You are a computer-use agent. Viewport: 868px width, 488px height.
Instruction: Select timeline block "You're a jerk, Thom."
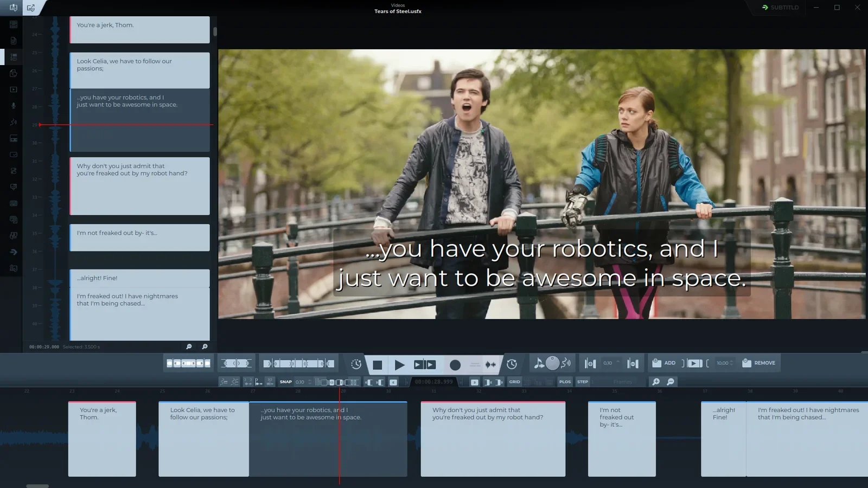tap(102, 439)
